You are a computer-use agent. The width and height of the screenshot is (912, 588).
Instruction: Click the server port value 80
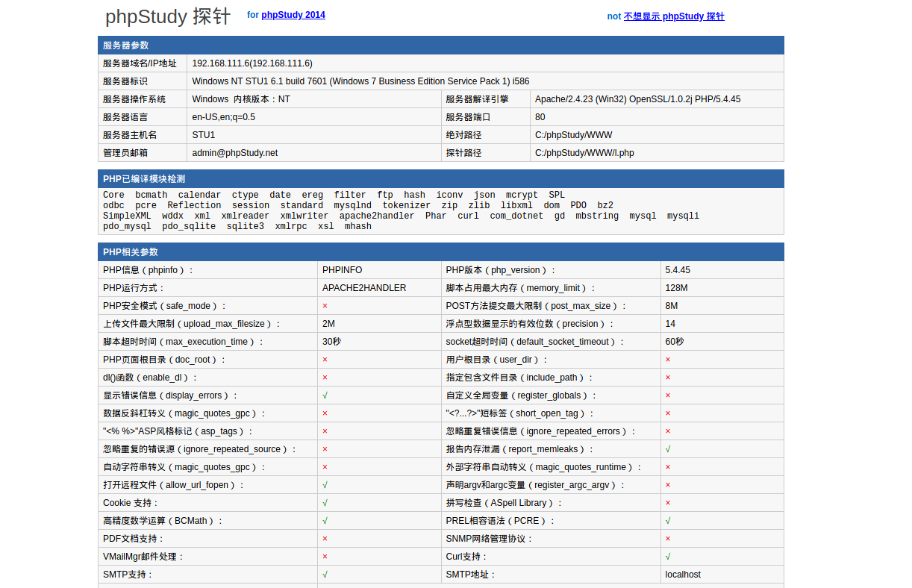540,117
